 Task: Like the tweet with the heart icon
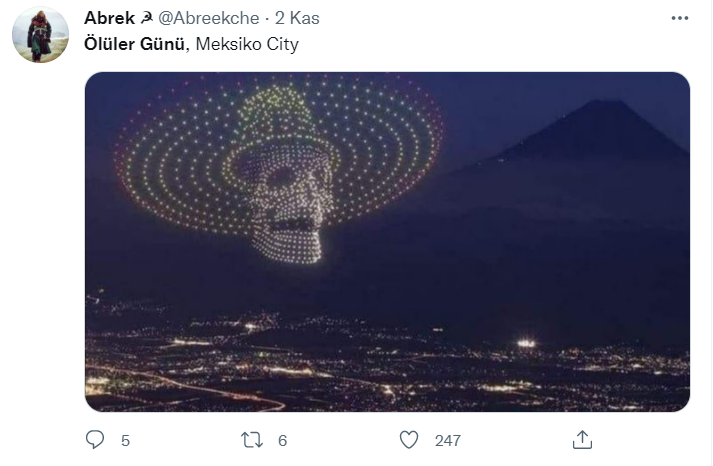[408, 440]
